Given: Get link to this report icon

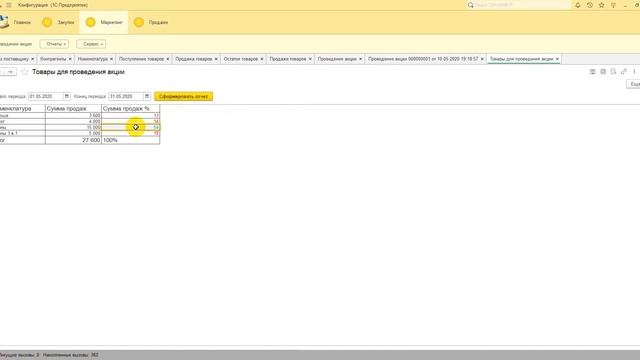Looking at the screenshot, I should (624, 71).
